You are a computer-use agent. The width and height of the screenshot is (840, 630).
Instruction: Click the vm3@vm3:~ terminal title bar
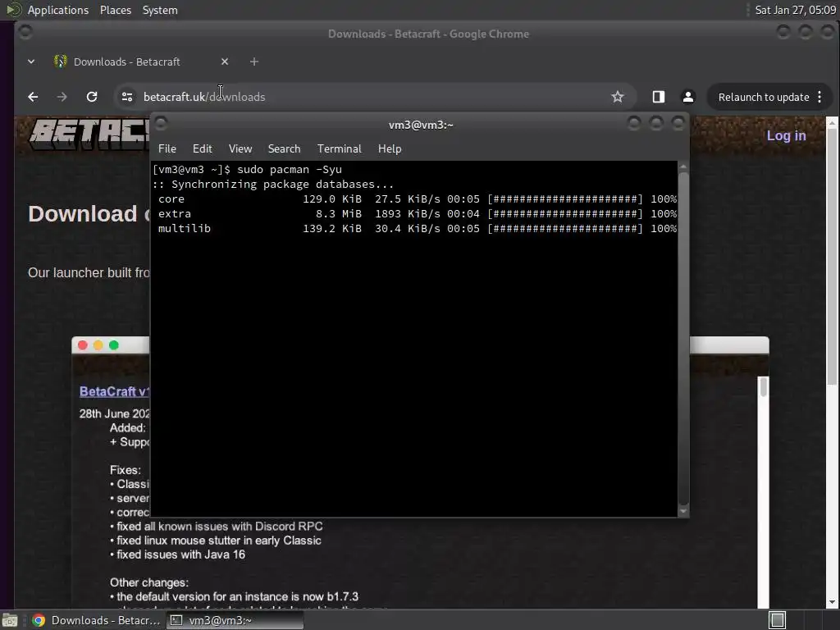click(421, 125)
